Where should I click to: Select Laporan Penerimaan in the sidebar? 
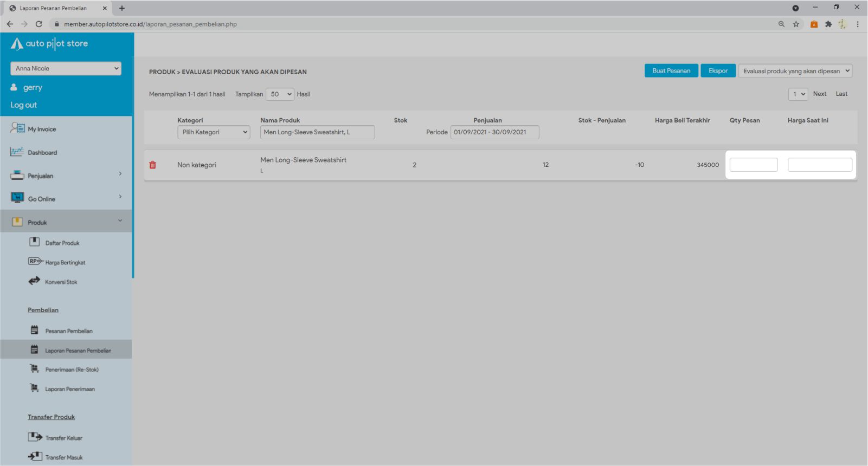[x=69, y=389]
